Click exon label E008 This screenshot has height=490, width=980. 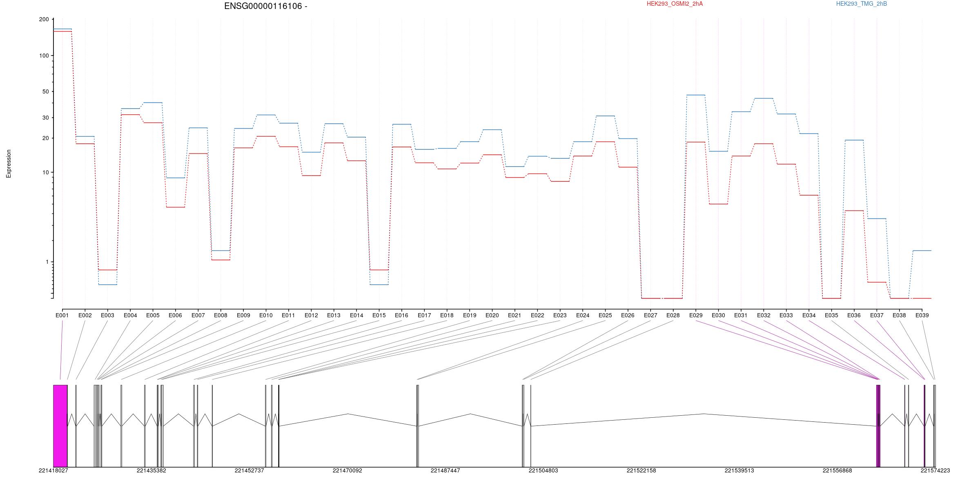tap(220, 315)
